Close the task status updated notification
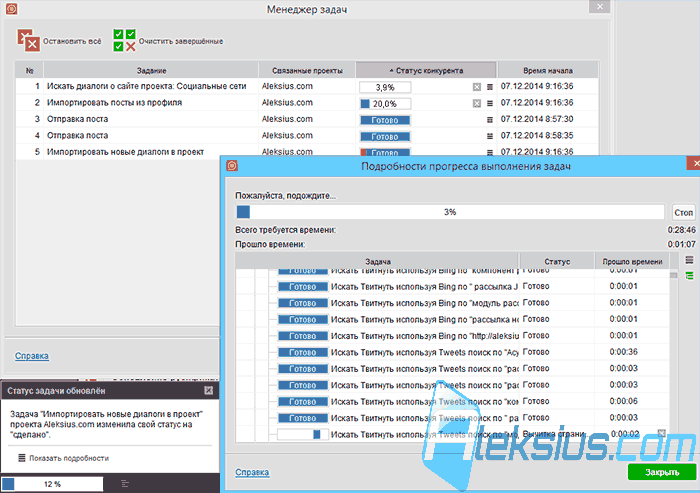Screen dimensions: 700x493 (208, 390)
